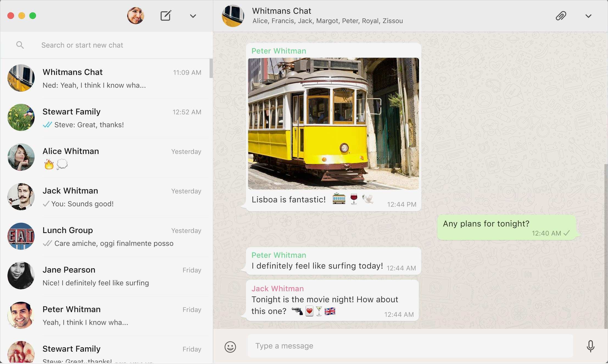Open the Whitmans Chat group avatar
608x364 pixels.
[233, 16]
